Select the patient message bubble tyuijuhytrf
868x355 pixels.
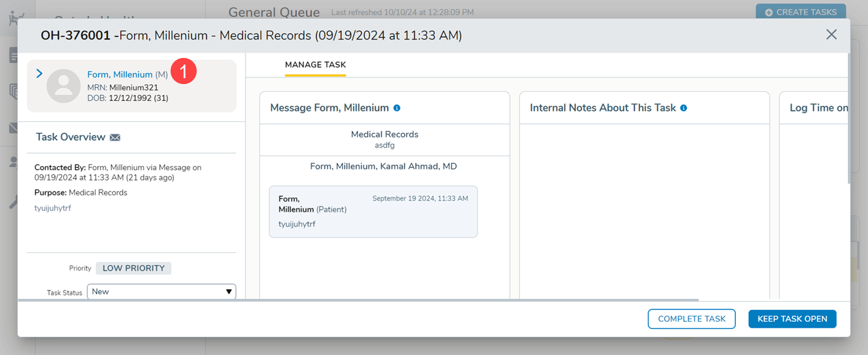(x=373, y=212)
